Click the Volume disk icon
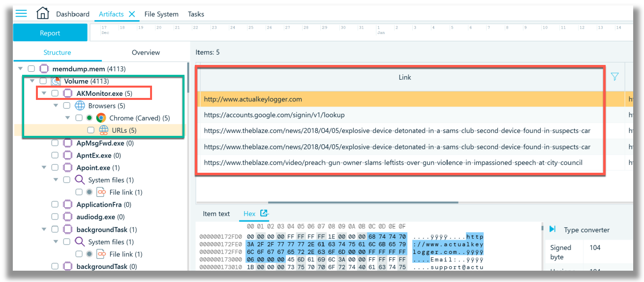The width and height of the screenshot is (644, 282). [56, 81]
